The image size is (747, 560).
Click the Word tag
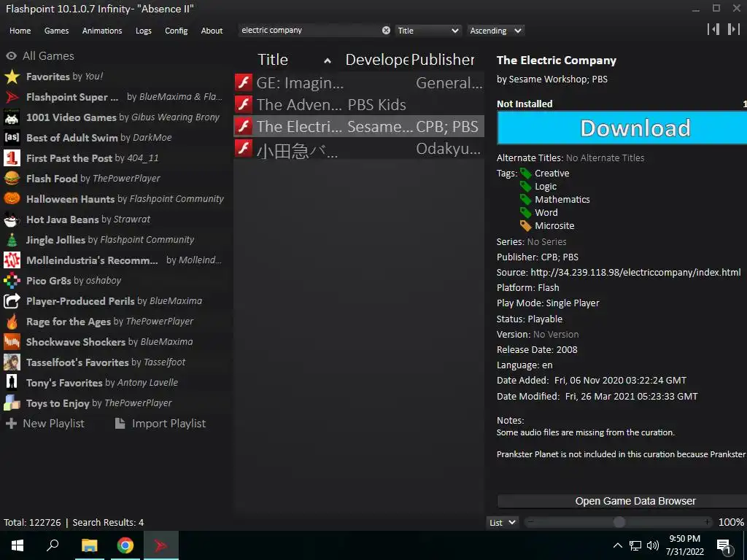pyautogui.click(x=546, y=212)
